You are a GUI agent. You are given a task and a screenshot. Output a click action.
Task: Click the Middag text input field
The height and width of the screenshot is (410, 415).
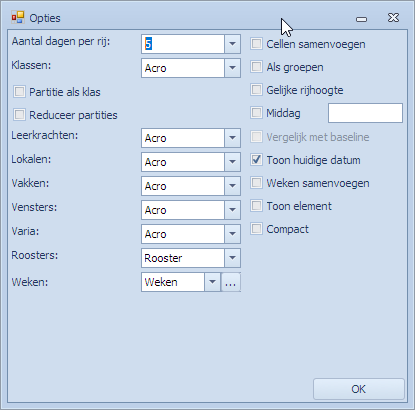point(365,113)
